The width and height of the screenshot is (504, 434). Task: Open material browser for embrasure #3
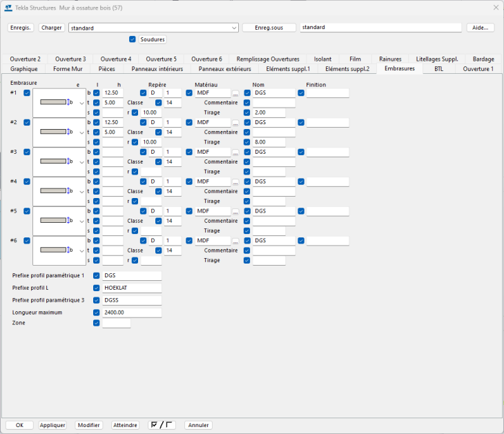point(235,152)
